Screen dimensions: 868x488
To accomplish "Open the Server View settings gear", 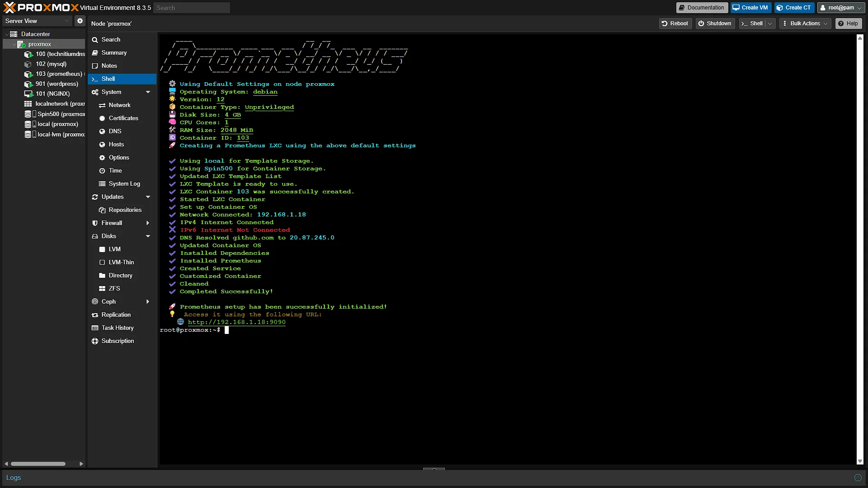I will 80,21.
